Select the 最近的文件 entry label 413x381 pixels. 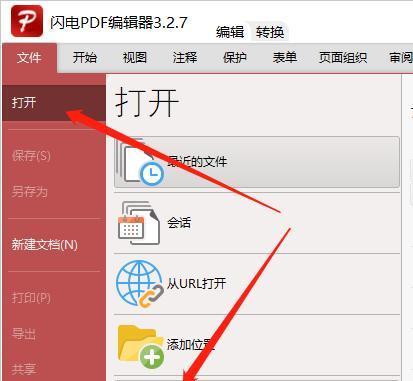pyautogui.click(x=197, y=162)
